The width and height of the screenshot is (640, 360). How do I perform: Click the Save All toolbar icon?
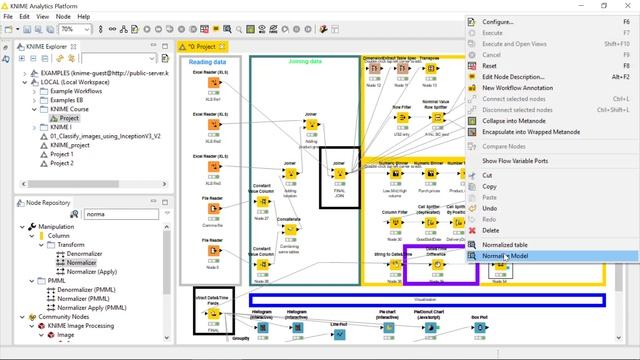50,29
